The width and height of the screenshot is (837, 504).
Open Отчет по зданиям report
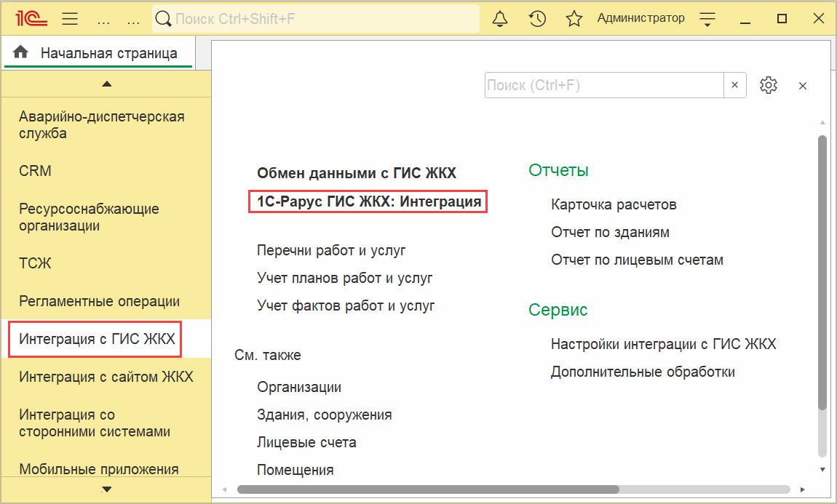(610, 232)
